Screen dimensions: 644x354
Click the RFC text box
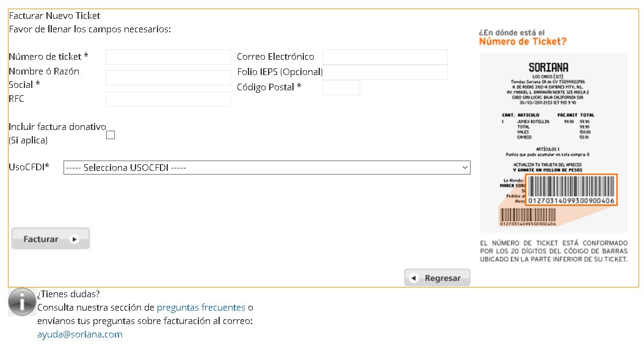(x=168, y=99)
